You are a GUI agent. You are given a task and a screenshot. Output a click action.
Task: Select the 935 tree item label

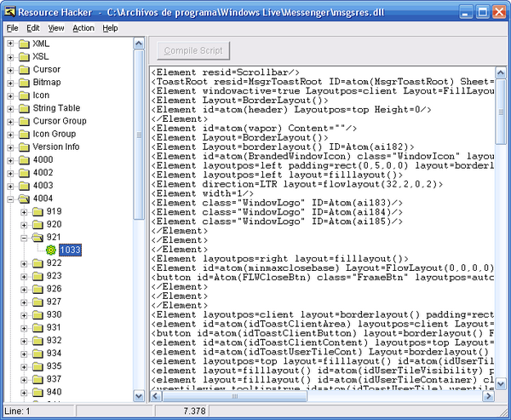click(x=55, y=366)
